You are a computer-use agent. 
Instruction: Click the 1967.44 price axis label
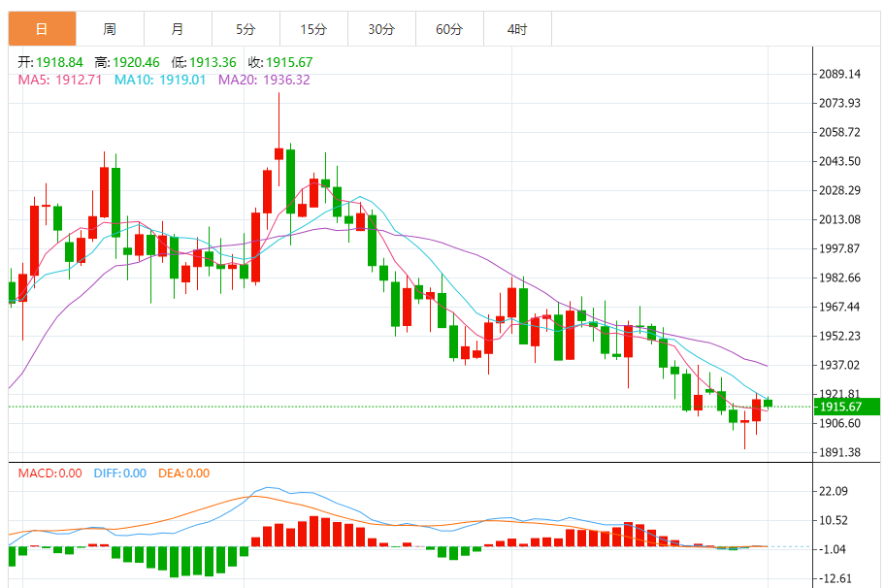[839, 307]
